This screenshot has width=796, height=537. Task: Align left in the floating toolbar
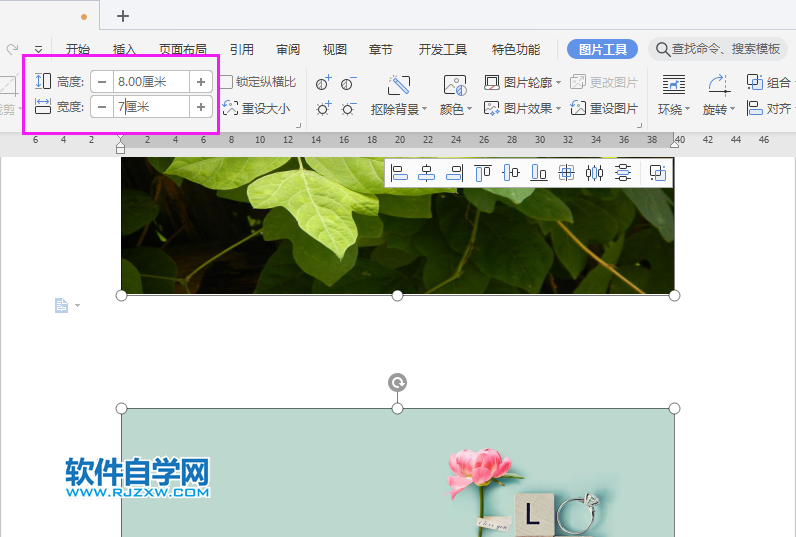(x=399, y=173)
